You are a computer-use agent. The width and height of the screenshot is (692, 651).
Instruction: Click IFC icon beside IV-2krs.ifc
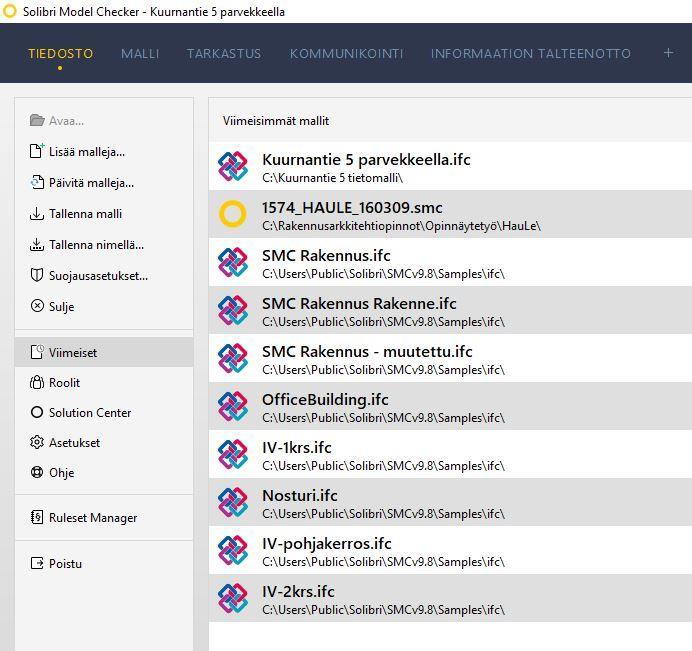coord(233,598)
